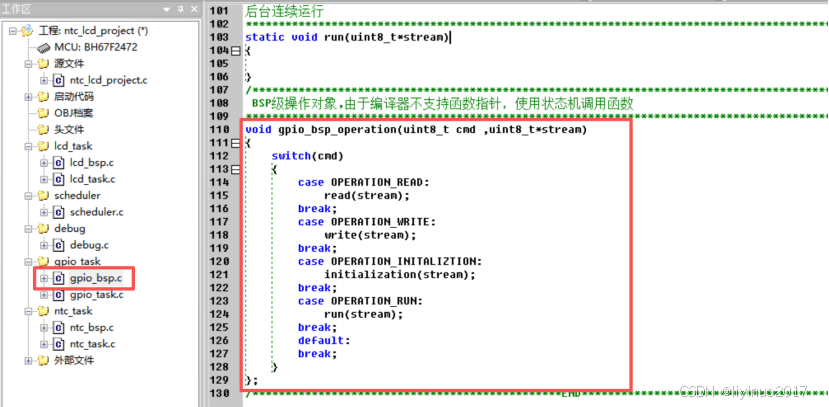Screen dimensions: 829x407
Task: Open lcd_task.c in the tree
Action: (x=93, y=179)
